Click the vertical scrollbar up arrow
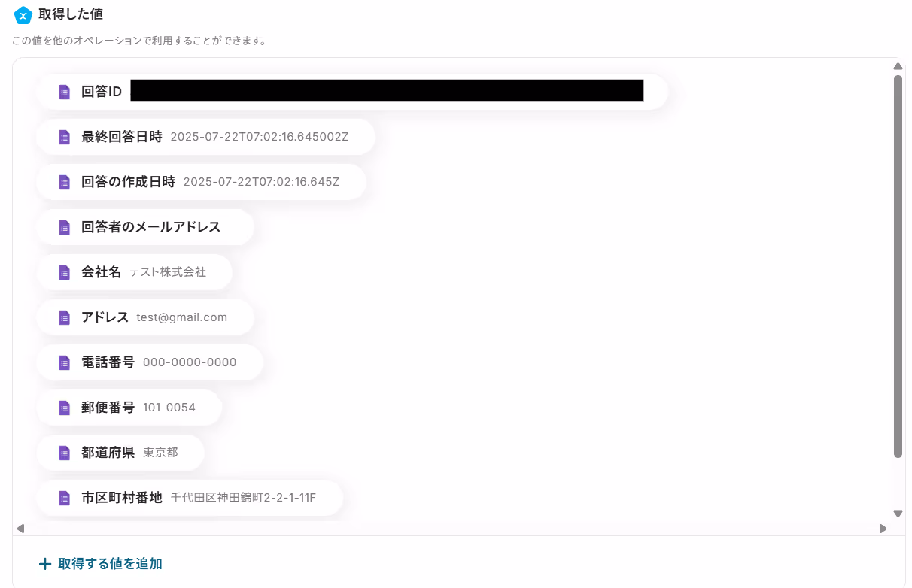Viewport: 912px width, 588px height. pos(898,66)
